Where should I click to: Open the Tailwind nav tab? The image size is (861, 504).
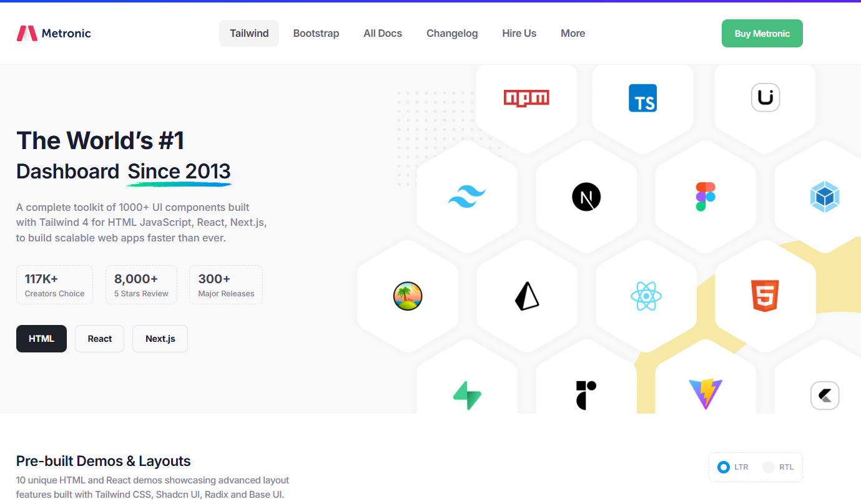pyautogui.click(x=249, y=34)
